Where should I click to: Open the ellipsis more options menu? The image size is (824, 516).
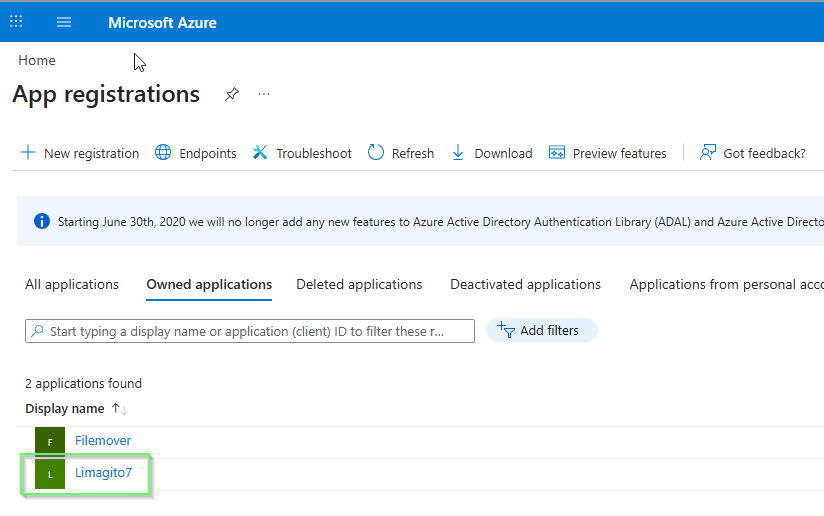(x=264, y=94)
